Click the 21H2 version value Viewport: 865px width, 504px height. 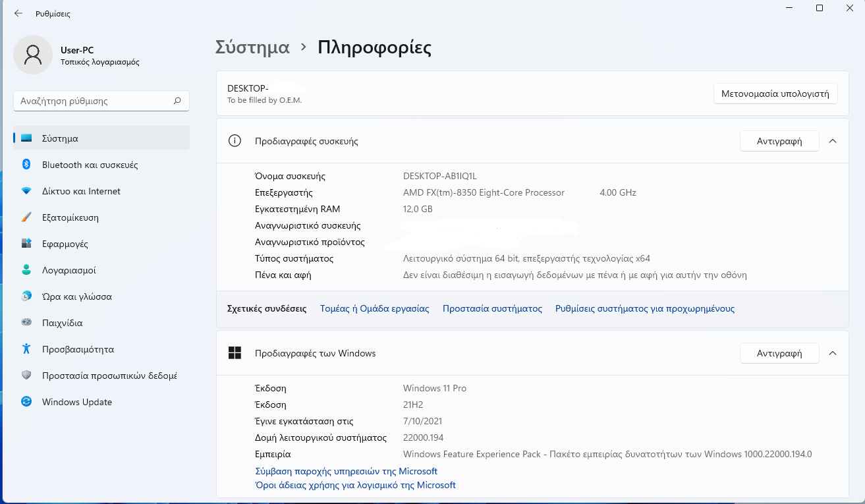coord(413,405)
